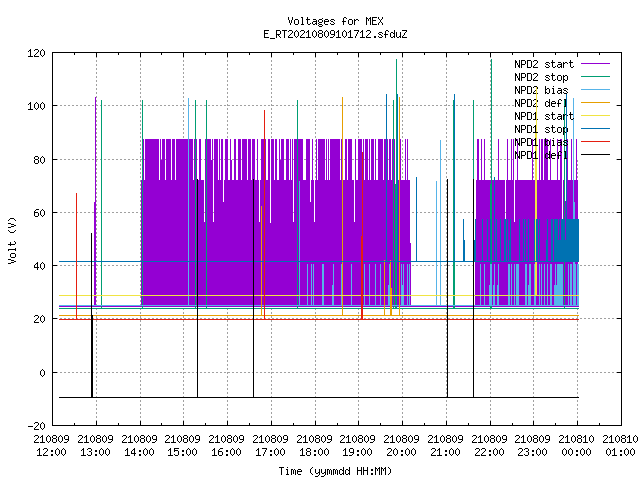This screenshot has width=640, height=480.
Task: Click the 'NPD1 start' legend label
Action: click(x=544, y=116)
